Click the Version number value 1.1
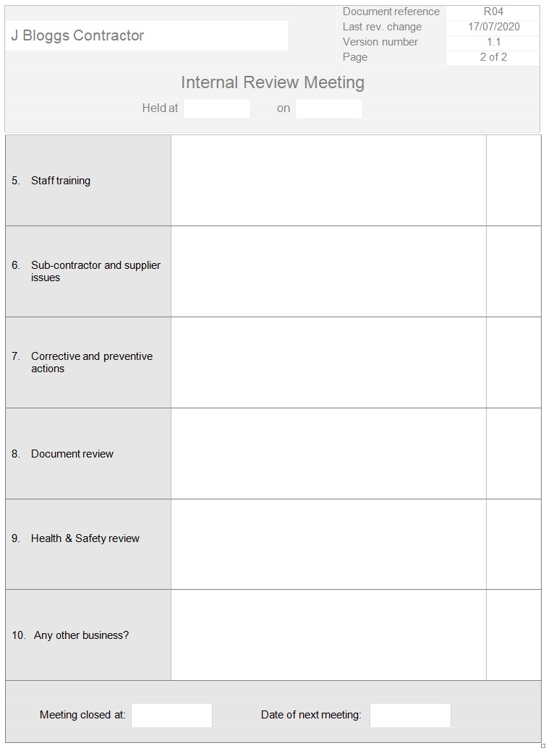Image resolution: width=546 pixels, height=756 pixels. pos(493,42)
